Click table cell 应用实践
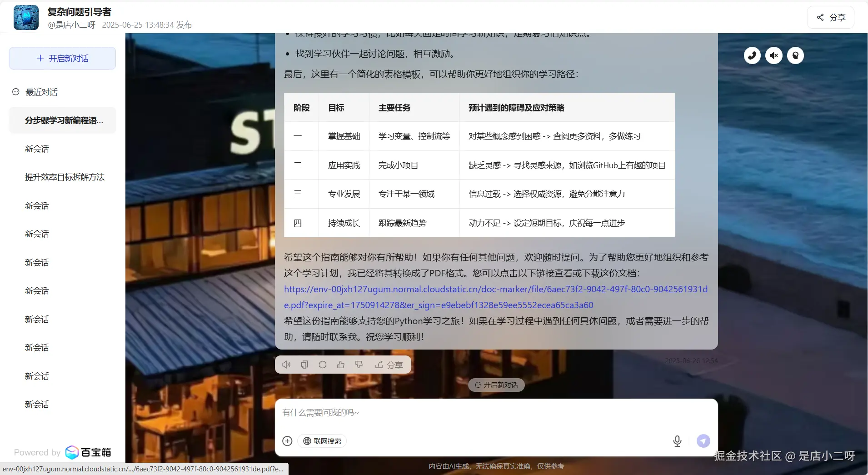This screenshot has height=475, width=868. click(344, 165)
